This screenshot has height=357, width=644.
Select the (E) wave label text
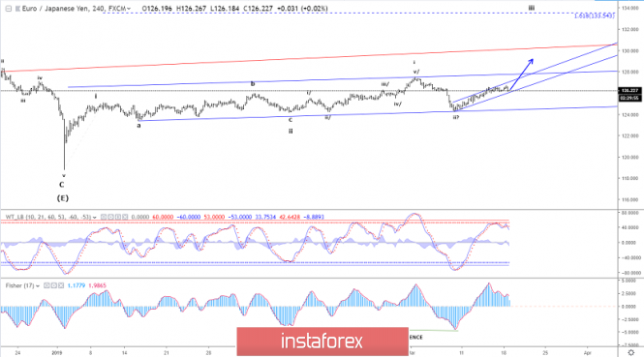click(x=62, y=198)
